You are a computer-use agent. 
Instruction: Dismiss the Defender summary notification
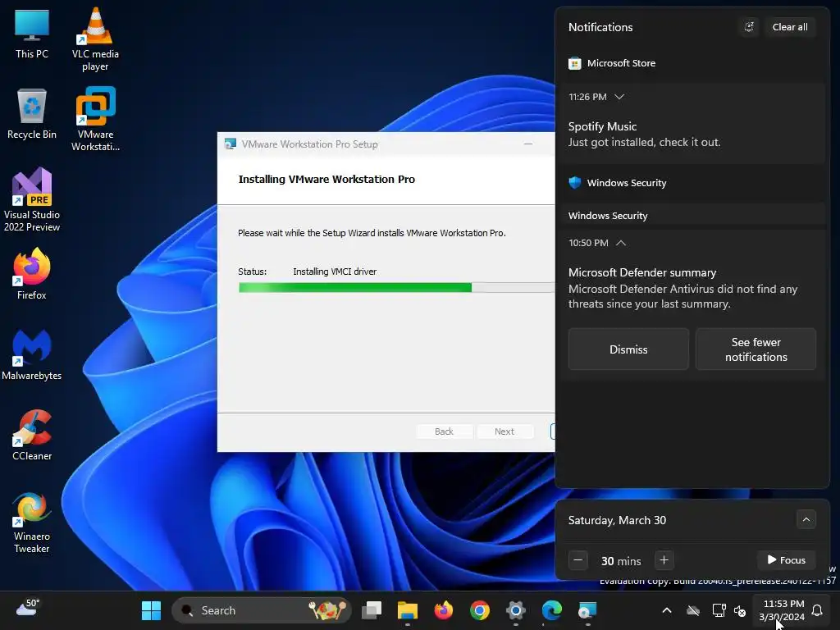pos(628,349)
